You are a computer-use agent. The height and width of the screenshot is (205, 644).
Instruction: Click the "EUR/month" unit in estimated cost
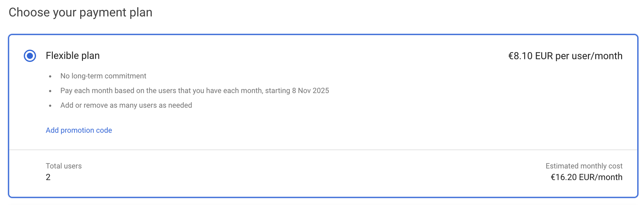pos(601,177)
